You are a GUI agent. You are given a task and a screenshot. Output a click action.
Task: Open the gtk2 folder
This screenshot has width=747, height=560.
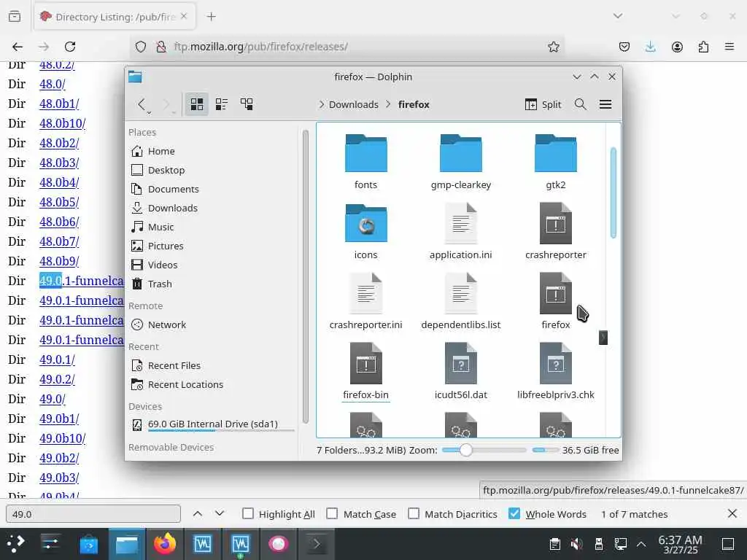(x=555, y=162)
